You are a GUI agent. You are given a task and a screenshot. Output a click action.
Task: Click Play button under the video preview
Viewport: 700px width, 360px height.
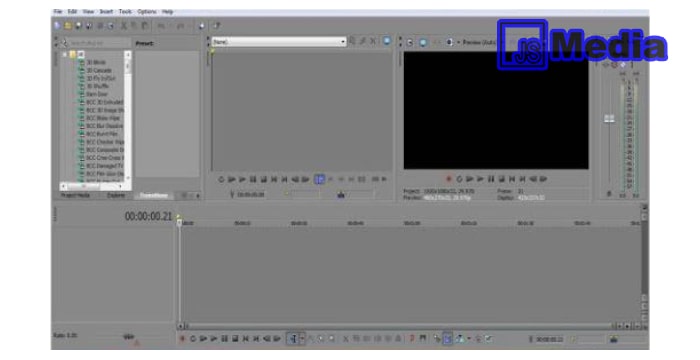[x=480, y=179]
